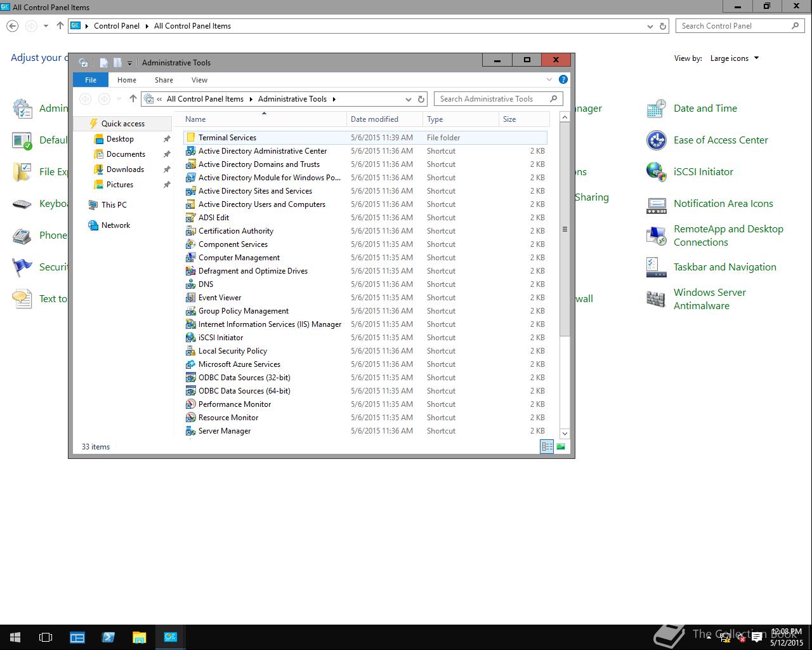Click the Server Manager icon
812x650 pixels.
click(x=190, y=431)
